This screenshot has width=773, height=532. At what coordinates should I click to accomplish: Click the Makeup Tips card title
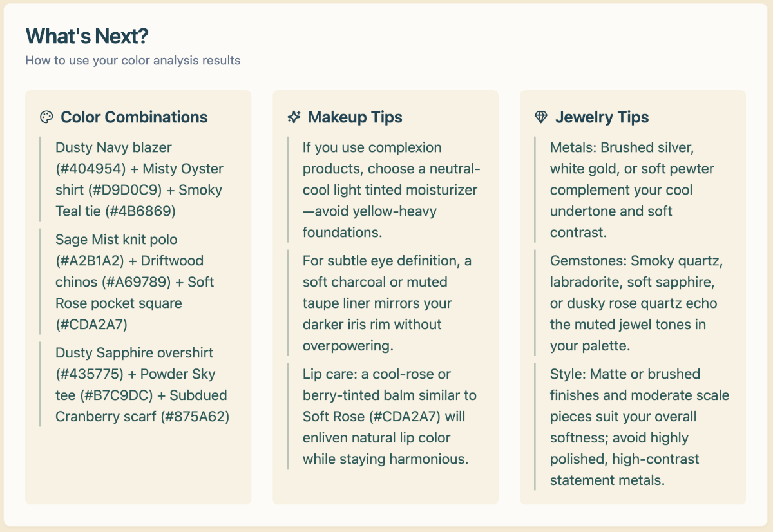point(355,117)
